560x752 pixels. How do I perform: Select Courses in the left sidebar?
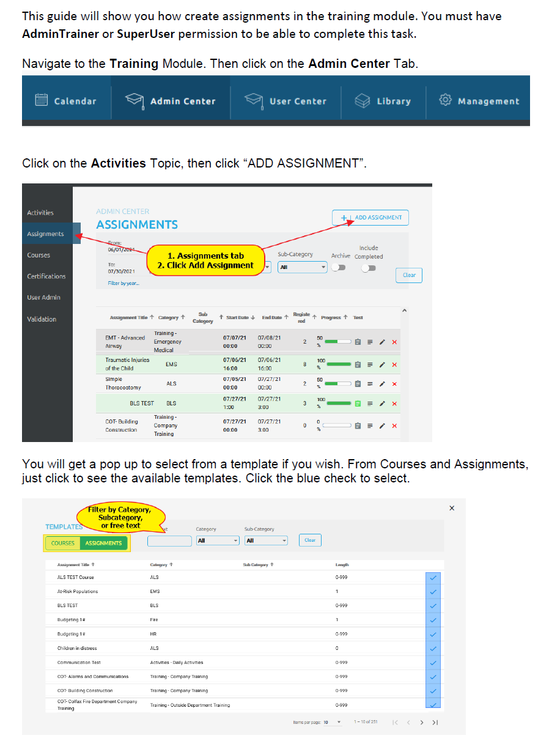click(39, 255)
